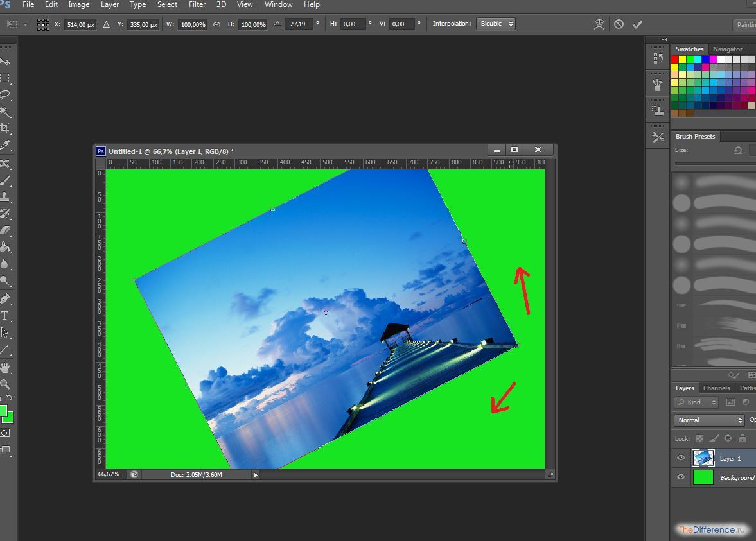Swap foreground and background colors
756x541 pixels.
click(x=10, y=398)
